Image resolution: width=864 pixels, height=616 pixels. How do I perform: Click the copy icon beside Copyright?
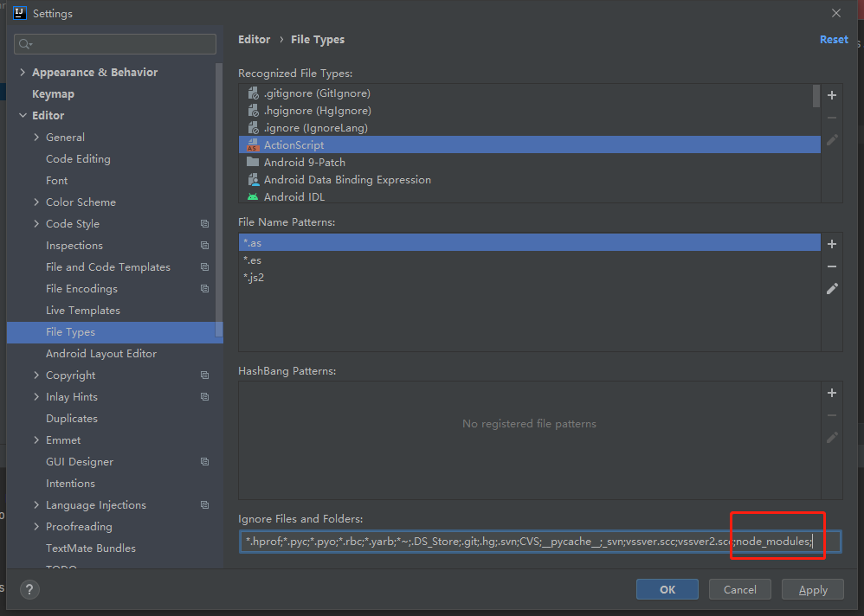[x=204, y=375]
